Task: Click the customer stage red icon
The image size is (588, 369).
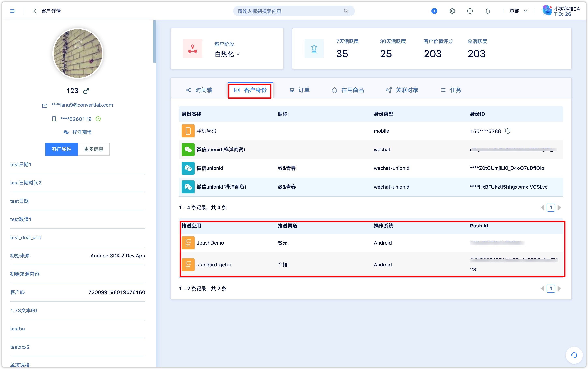Action: coord(192,49)
